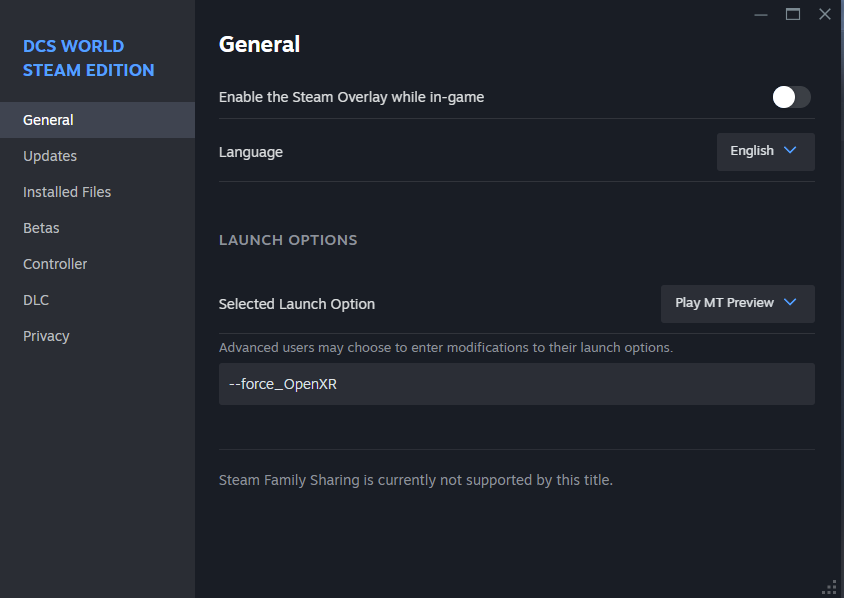This screenshot has height=598, width=844.
Task: Click the chevron next to English
Action: pyautogui.click(x=790, y=150)
